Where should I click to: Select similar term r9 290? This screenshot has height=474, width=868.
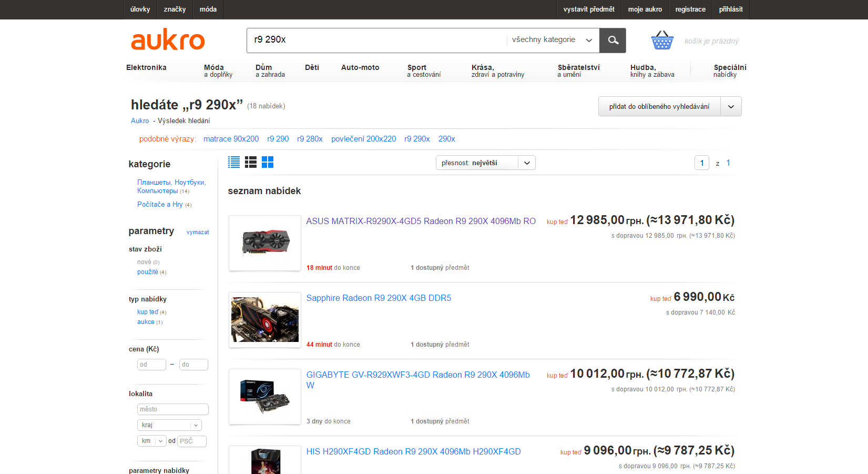click(278, 139)
